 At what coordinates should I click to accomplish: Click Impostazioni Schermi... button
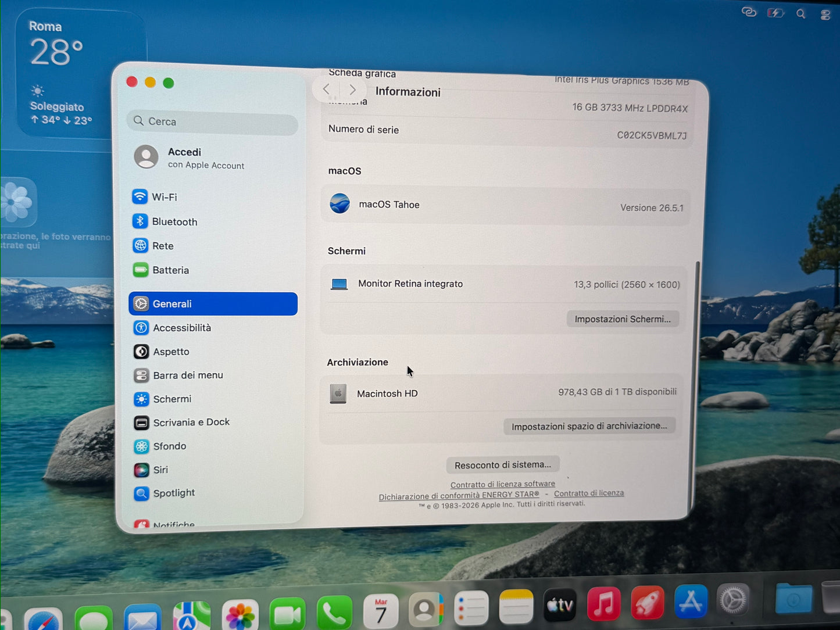coord(623,319)
